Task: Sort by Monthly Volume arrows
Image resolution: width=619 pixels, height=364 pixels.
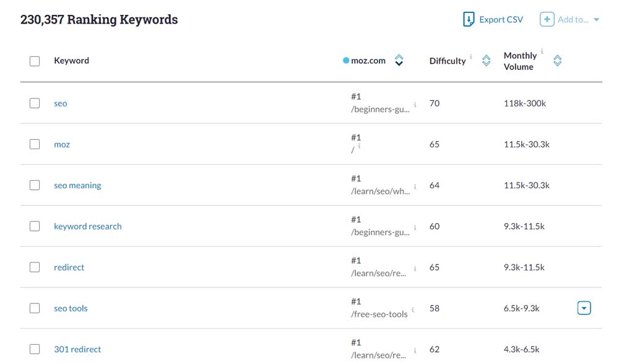Action: 558,61
